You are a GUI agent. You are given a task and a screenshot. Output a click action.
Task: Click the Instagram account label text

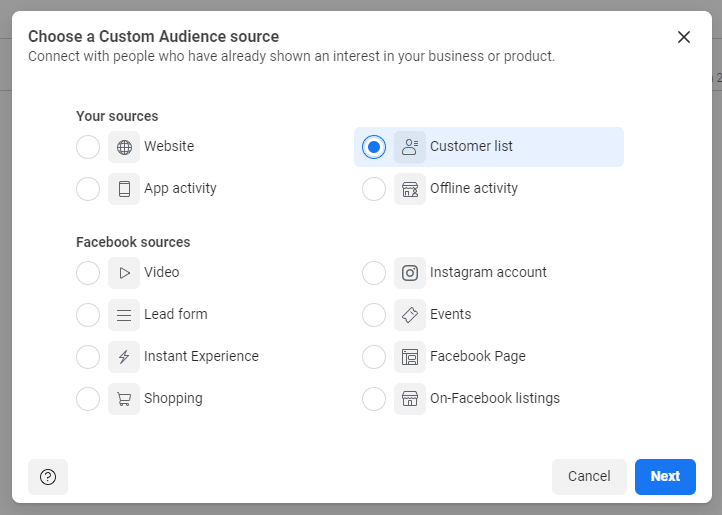[488, 272]
